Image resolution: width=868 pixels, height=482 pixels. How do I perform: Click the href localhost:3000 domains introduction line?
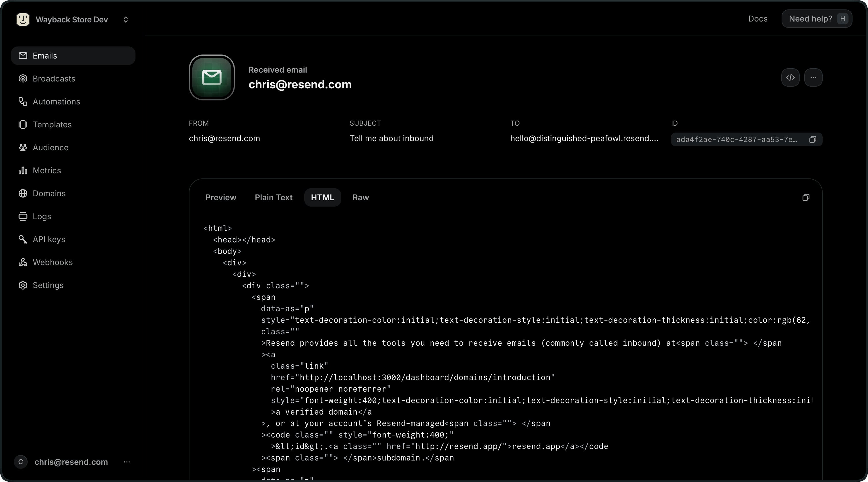pyautogui.click(x=413, y=377)
